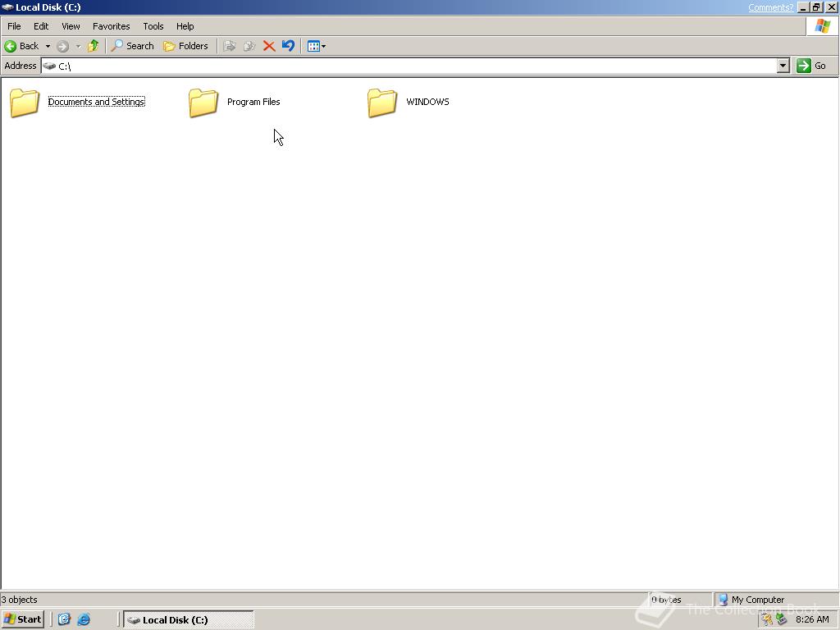840x630 pixels.
Task: Open the Forward history dropdown arrow
Action: tap(78, 46)
